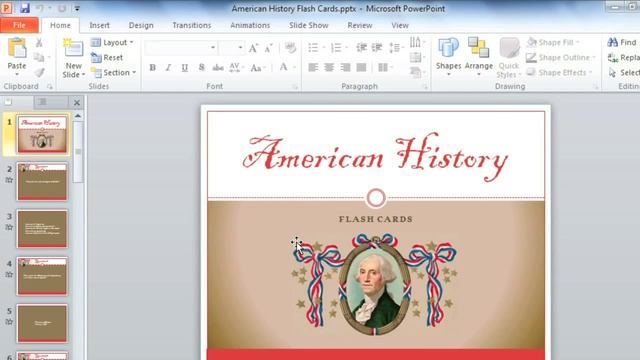Click Convert to SmartArt icon
Screen dimensions: 640x360
(x=416, y=73)
